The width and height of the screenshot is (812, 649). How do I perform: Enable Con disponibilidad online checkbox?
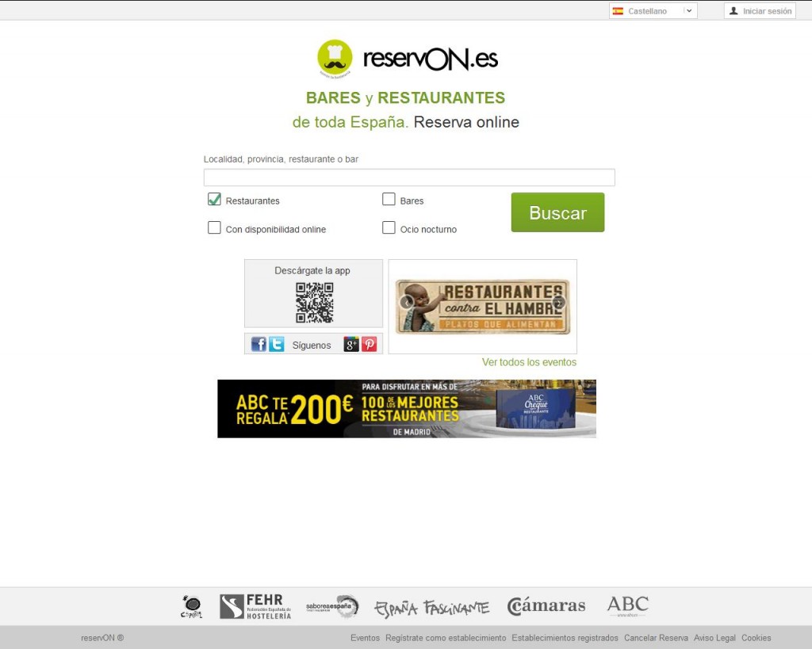[x=214, y=227]
